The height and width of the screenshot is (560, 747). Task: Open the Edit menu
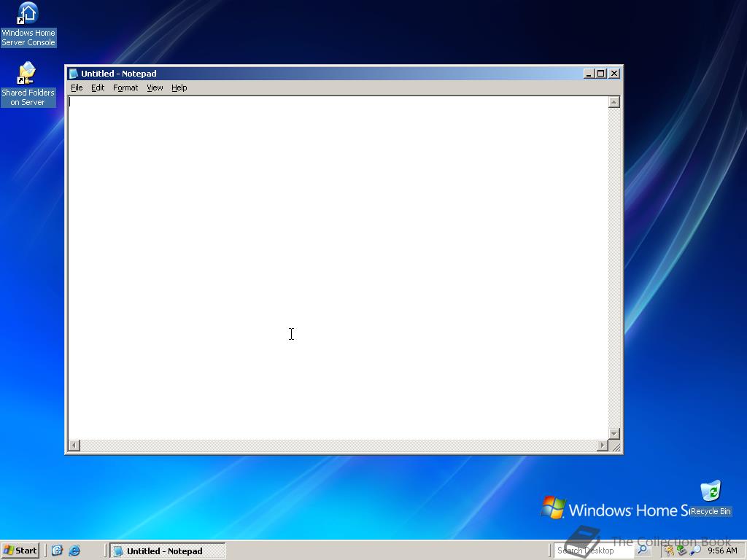tap(98, 87)
